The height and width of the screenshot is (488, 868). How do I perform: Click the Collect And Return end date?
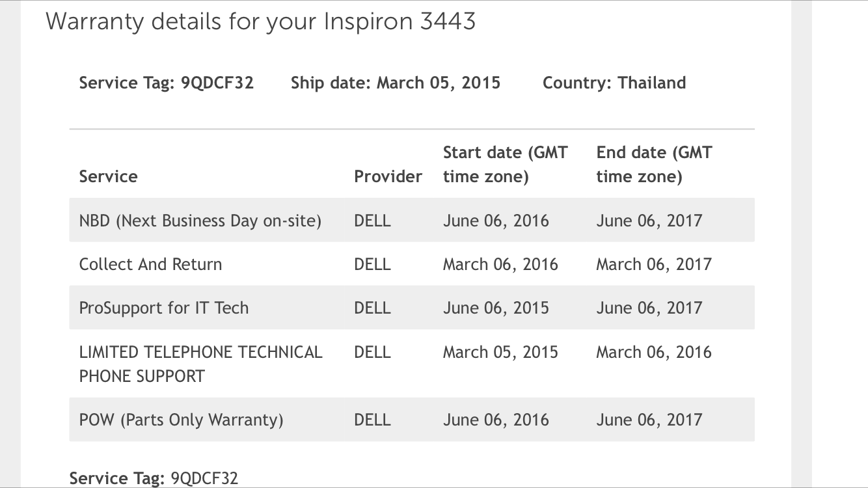[x=653, y=264]
